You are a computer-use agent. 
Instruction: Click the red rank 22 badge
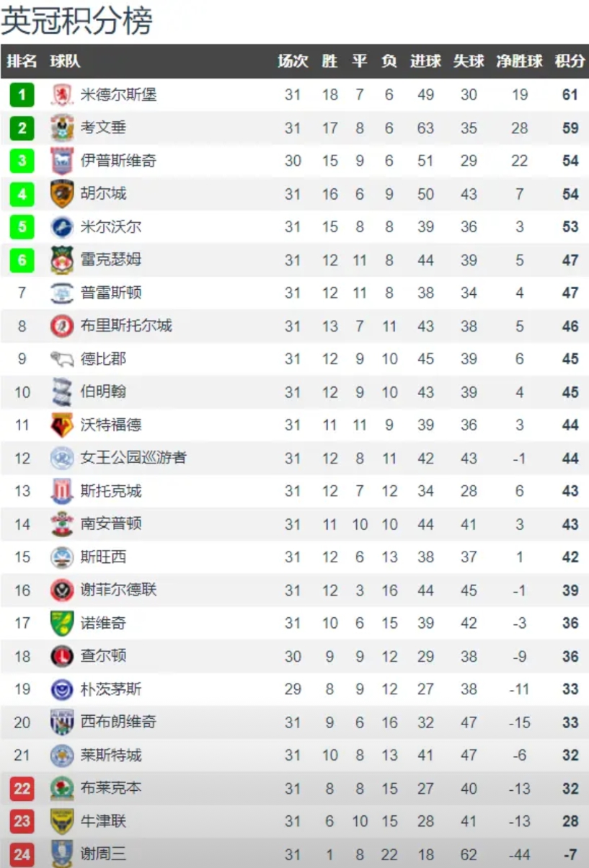pos(22,789)
